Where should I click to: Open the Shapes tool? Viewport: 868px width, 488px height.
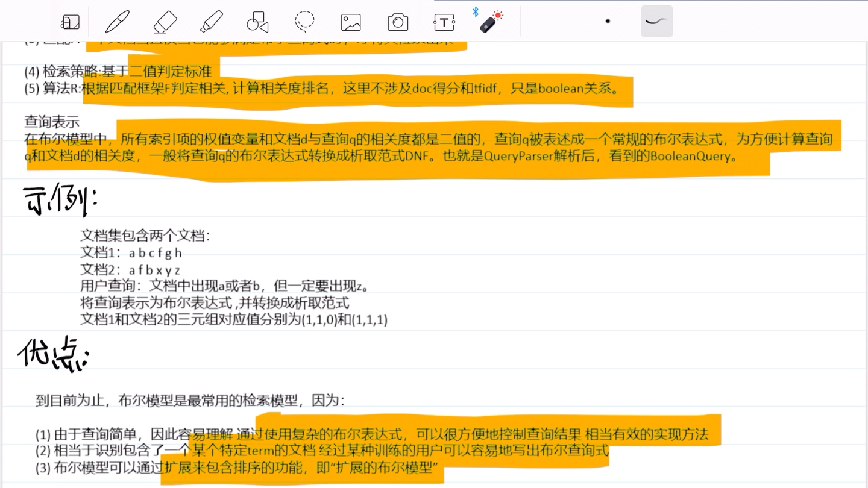(257, 22)
